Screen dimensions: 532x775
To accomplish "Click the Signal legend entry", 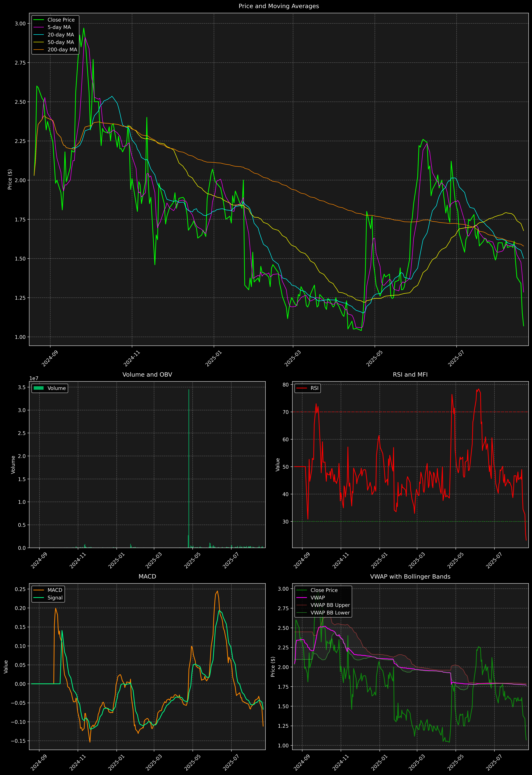I will coord(55,598).
